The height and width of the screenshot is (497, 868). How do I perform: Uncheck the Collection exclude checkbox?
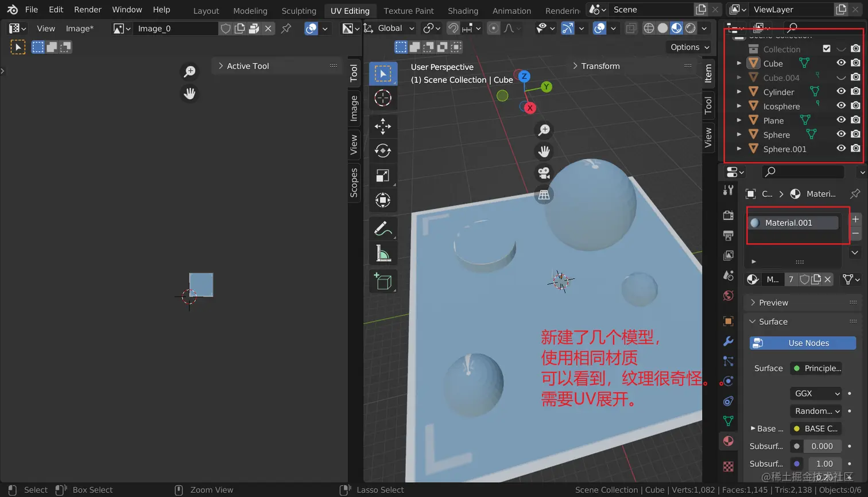coord(827,49)
